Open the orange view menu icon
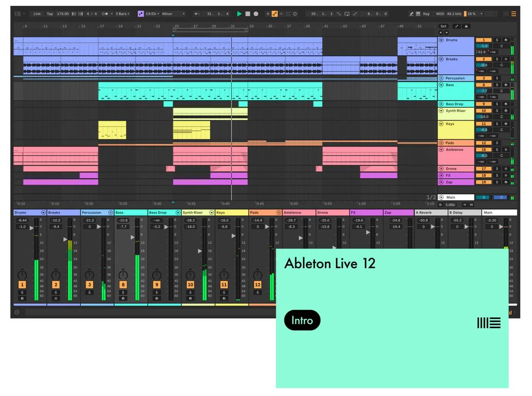 tap(514, 14)
